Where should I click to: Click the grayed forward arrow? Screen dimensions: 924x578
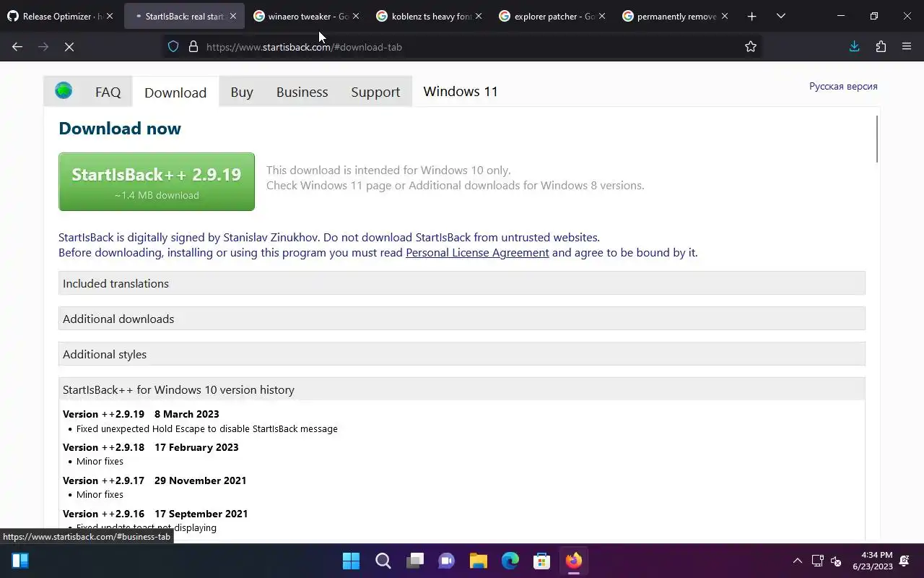[x=43, y=47]
